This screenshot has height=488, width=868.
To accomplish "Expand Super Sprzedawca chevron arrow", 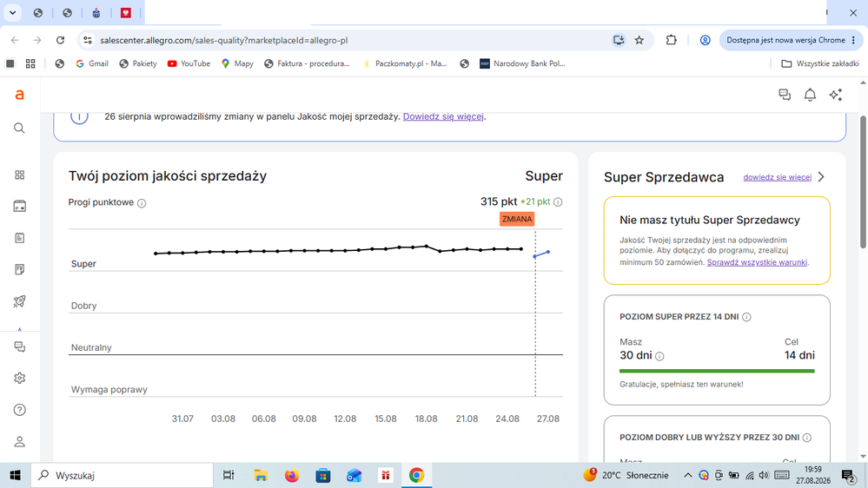I will tap(821, 177).
